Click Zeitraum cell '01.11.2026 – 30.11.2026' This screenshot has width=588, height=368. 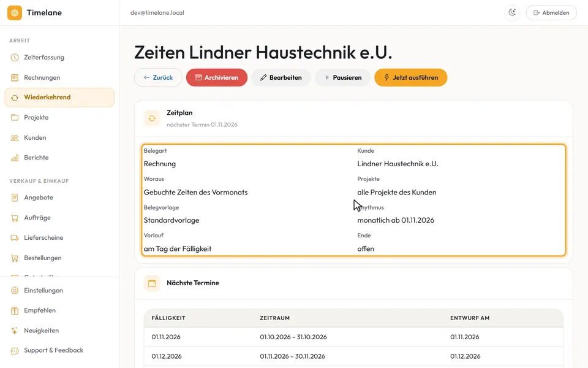click(293, 356)
